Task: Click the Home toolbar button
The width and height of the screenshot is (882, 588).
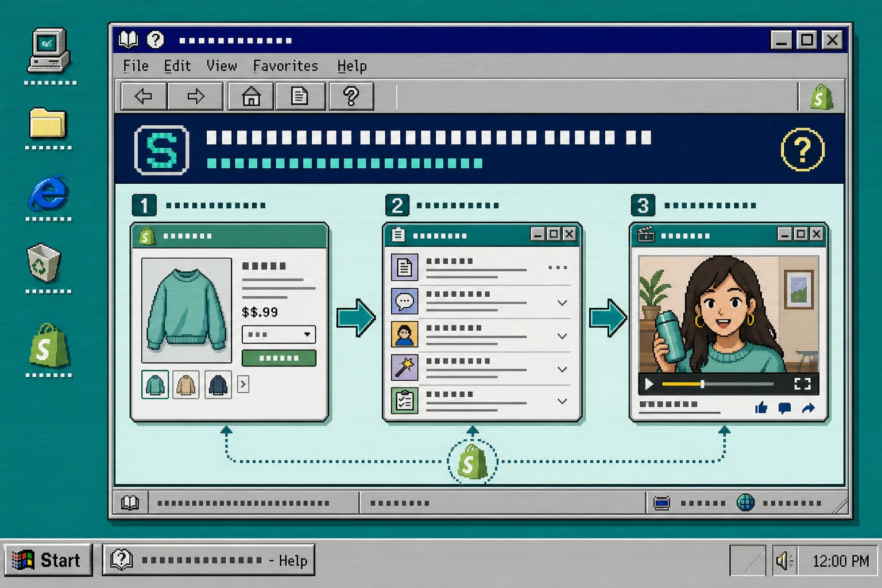Action: pos(251,96)
